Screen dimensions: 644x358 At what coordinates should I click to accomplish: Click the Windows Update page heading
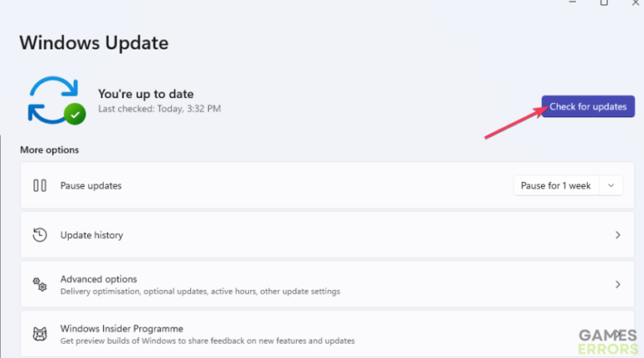pos(94,42)
